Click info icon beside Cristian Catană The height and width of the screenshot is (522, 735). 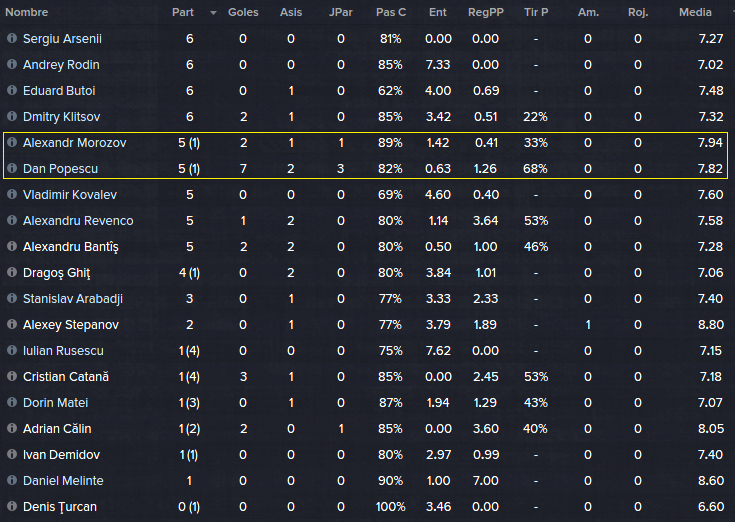[x=12, y=377]
